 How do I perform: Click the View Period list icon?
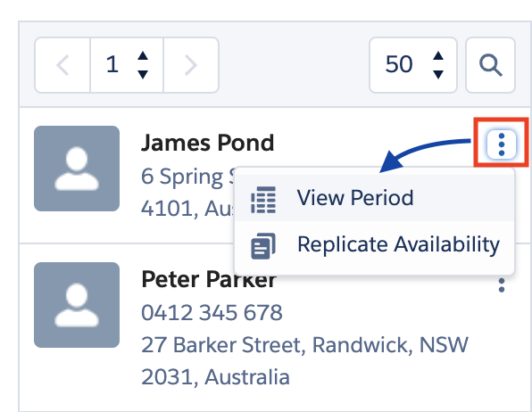pyautogui.click(x=263, y=200)
